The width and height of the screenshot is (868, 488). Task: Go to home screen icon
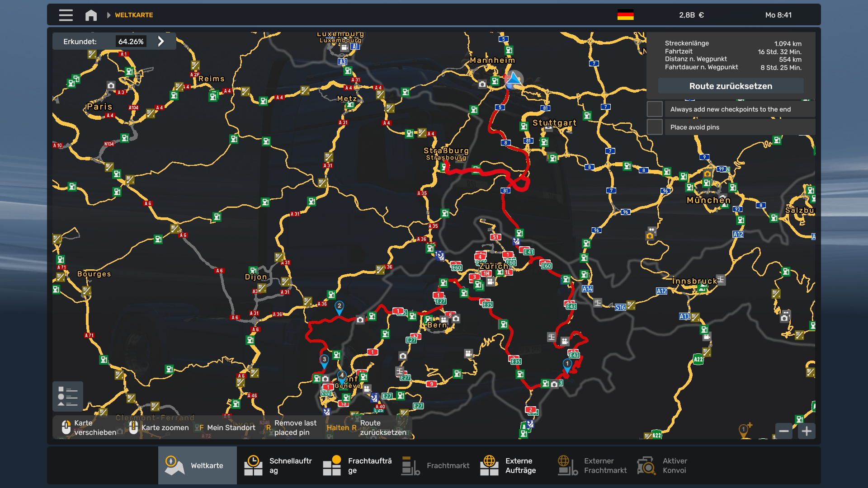click(x=91, y=15)
